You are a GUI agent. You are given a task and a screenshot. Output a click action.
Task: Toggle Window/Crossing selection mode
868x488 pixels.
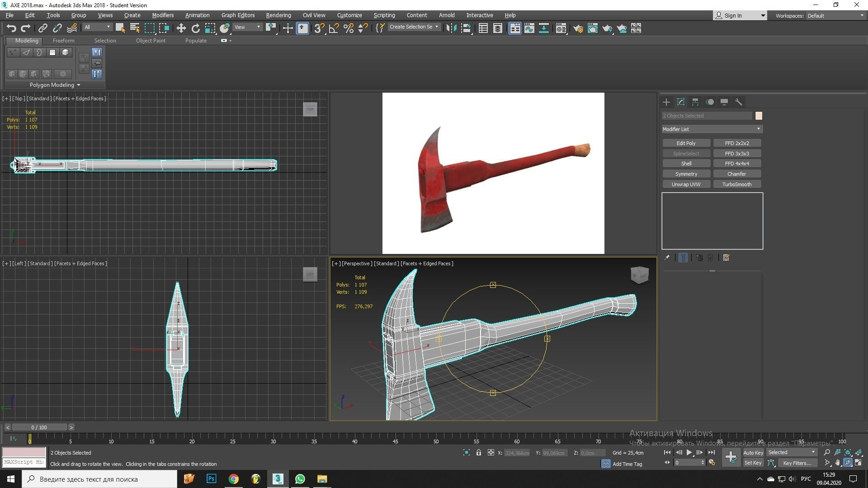pos(164,28)
